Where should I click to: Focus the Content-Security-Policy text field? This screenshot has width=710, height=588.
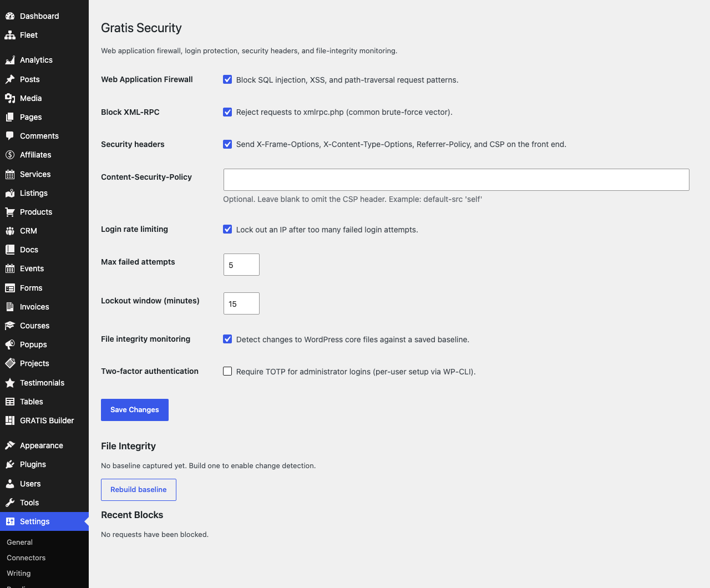(456, 180)
